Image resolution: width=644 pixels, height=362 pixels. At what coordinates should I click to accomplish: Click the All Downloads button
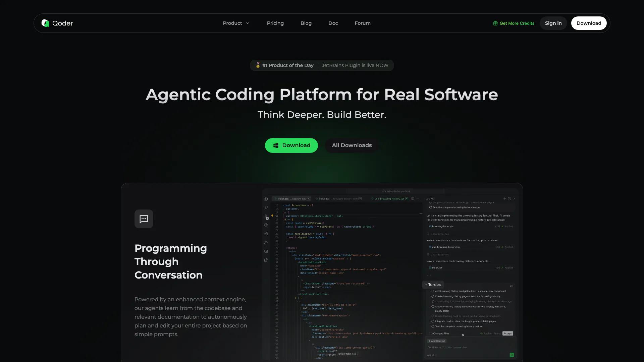coord(352,145)
